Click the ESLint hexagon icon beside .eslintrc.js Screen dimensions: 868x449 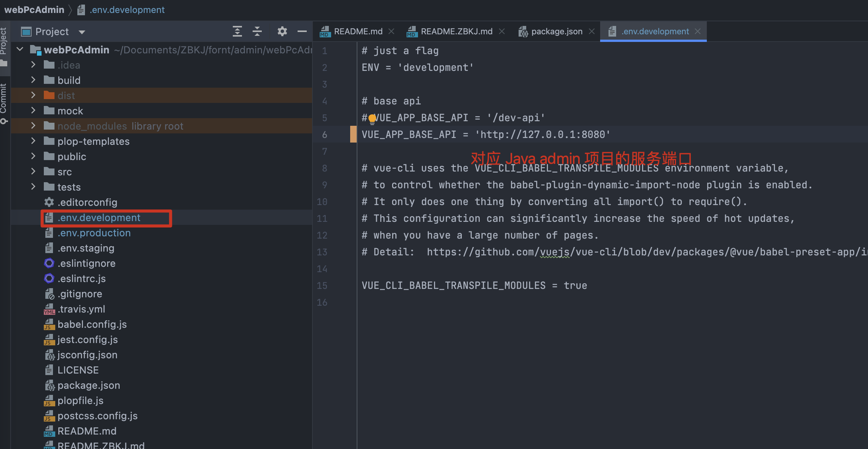tap(49, 279)
